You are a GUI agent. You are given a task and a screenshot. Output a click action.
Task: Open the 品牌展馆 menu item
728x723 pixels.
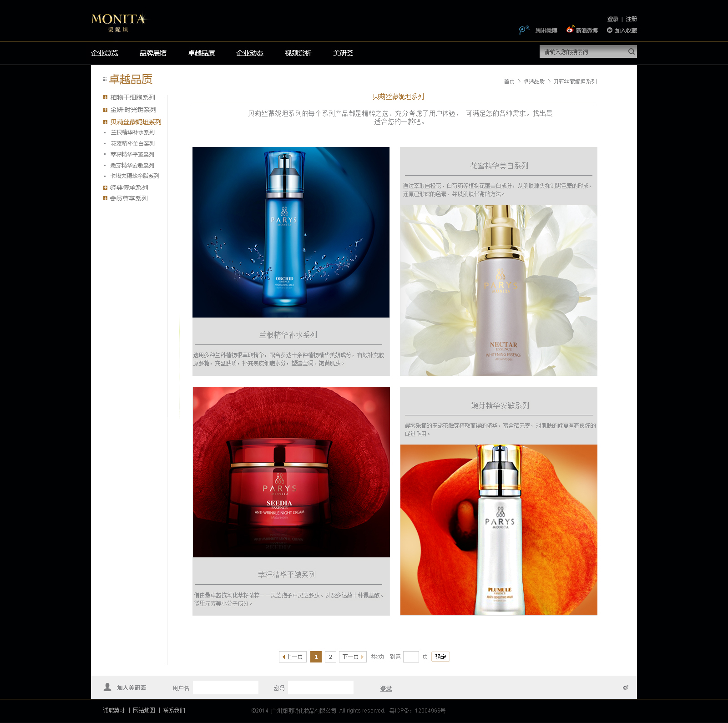(x=153, y=53)
